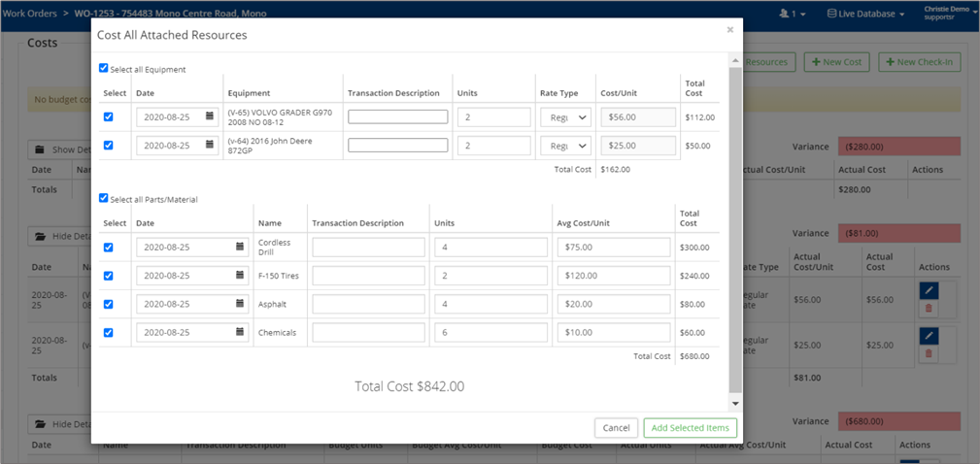Screen dimensions: 980x464
Task: Open calendar icon in Cordless Drill row
Action: [x=240, y=247]
